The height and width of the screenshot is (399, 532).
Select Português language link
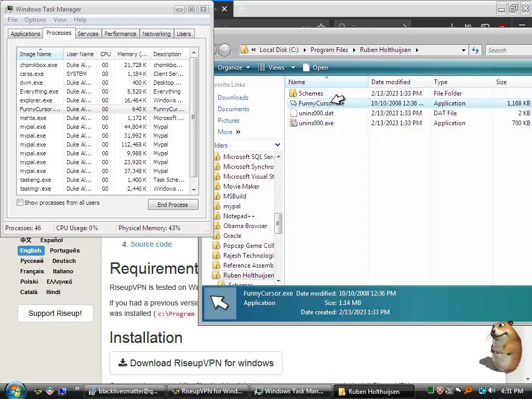tap(65, 250)
